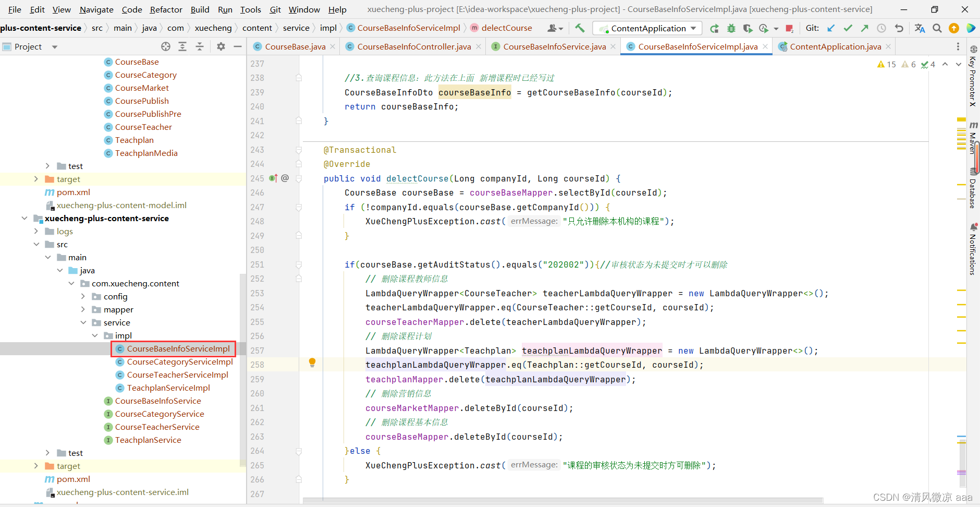Run ContentApplication with the green run arrow
The image size is (980, 507).
(715, 28)
